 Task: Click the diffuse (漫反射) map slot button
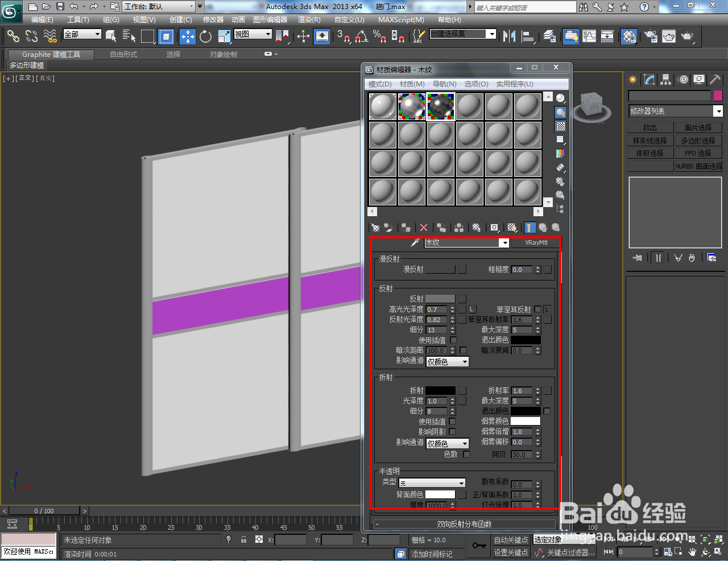(x=462, y=269)
